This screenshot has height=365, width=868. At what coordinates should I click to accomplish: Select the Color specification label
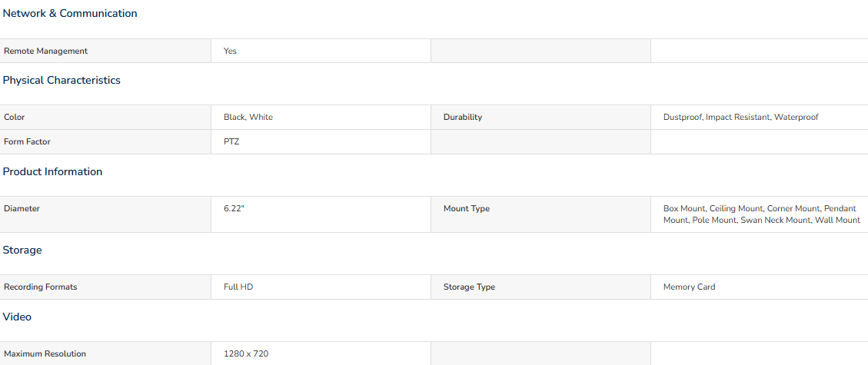[x=15, y=118]
